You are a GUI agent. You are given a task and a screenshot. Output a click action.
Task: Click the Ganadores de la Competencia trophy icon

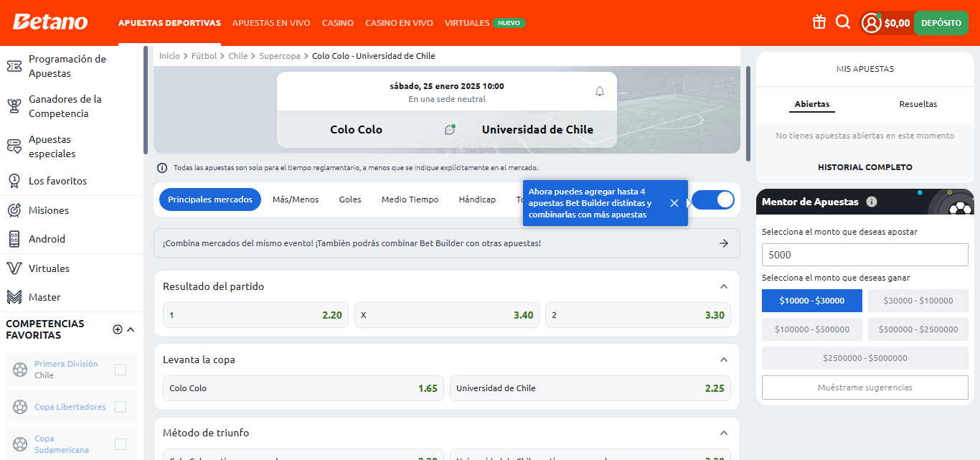tap(14, 106)
